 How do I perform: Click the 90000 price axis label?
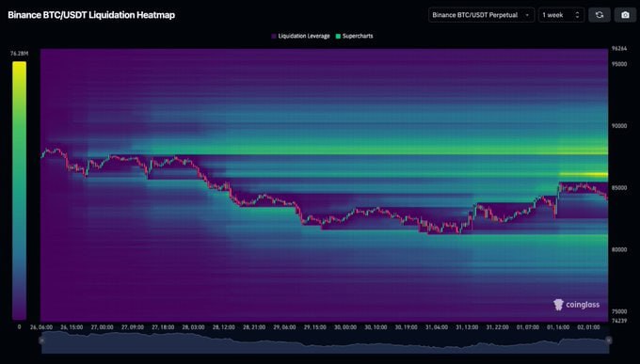coord(618,126)
